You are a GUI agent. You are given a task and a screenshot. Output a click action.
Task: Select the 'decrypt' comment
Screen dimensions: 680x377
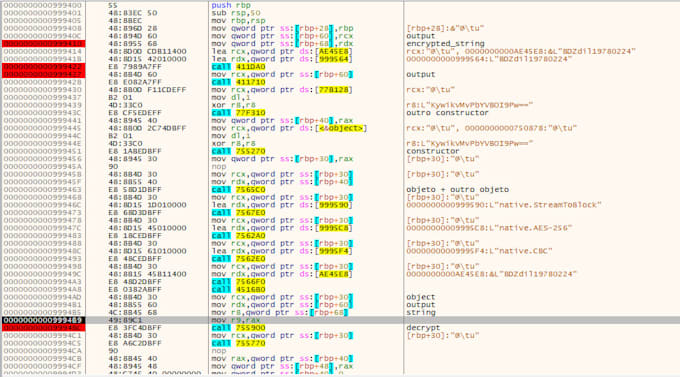(x=423, y=328)
